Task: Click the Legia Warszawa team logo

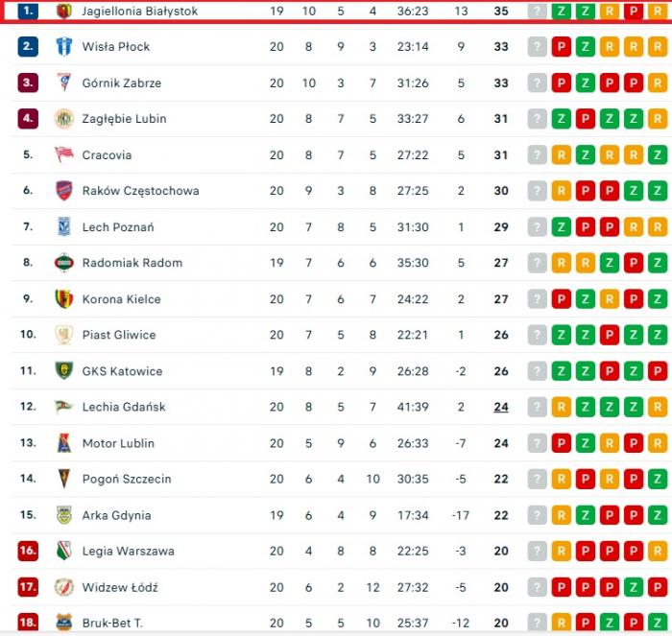Action: [x=63, y=551]
